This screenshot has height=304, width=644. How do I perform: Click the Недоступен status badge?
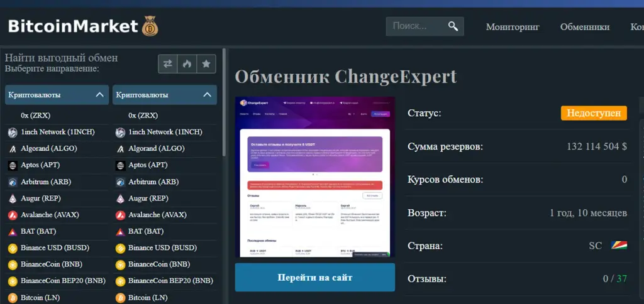pos(594,113)
